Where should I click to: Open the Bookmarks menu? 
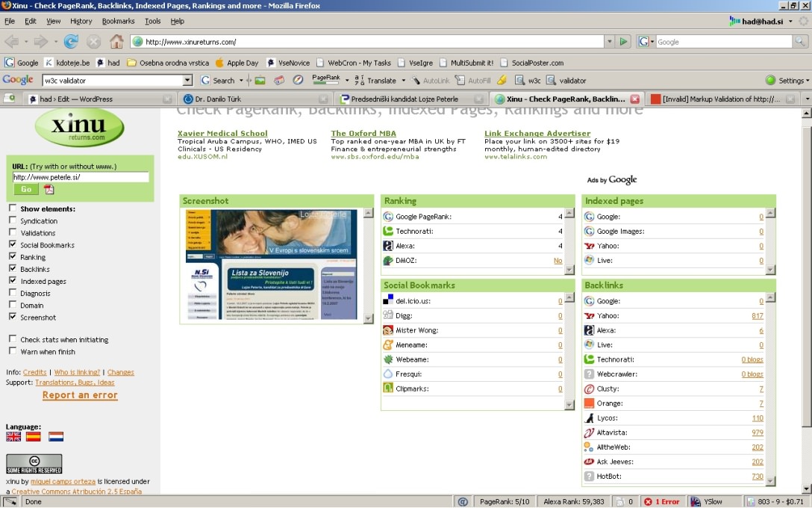(x=118, y=21)
